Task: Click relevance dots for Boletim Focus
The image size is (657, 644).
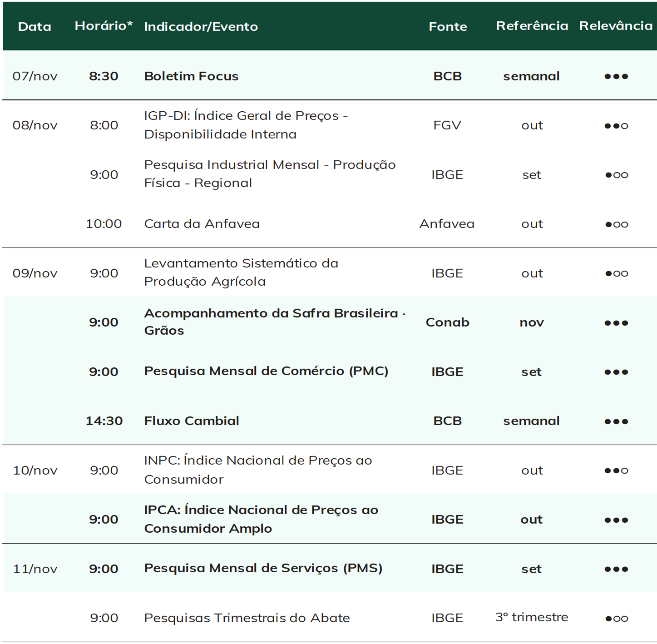Action: (616, 76)
